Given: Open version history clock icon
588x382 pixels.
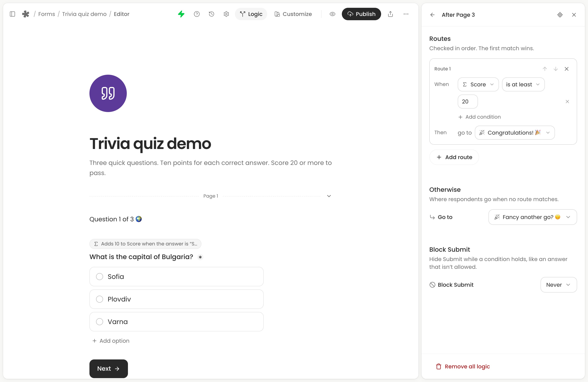Looking at the screenshot, I should tap(212, 14).
